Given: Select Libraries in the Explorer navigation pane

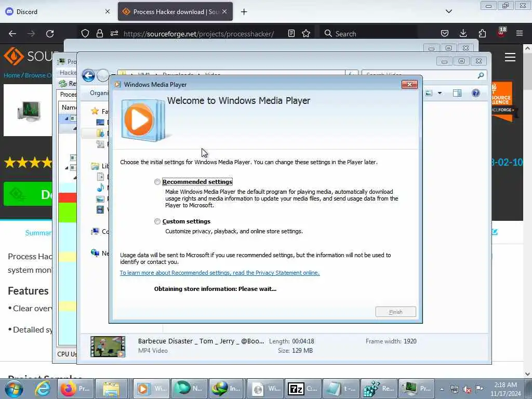Looking at the screenshot, I should (x=100, y=166).
